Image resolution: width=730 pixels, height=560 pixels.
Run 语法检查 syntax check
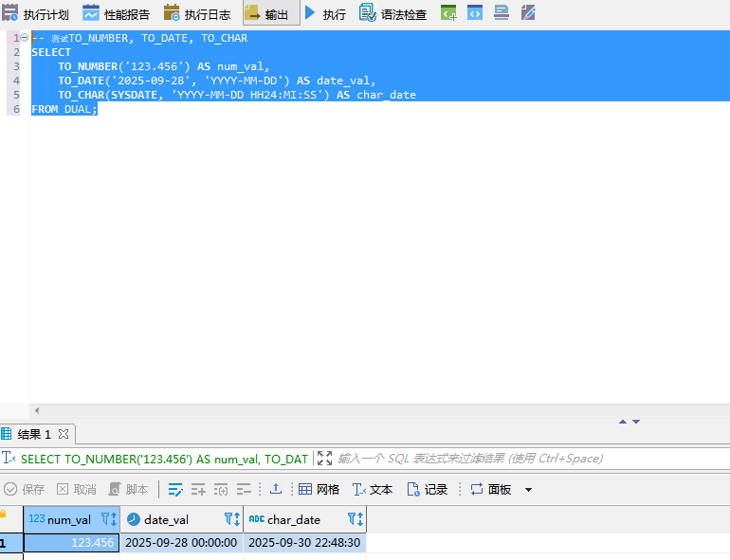pos(392,14)
